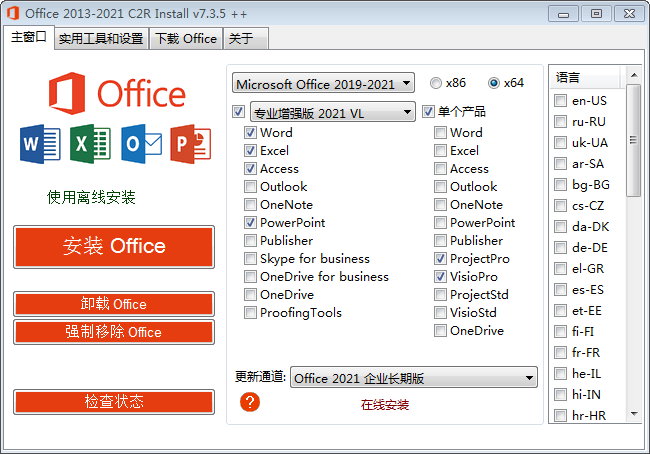
Task: Click the PowerPoint app icon
Action: pos(190,145)
